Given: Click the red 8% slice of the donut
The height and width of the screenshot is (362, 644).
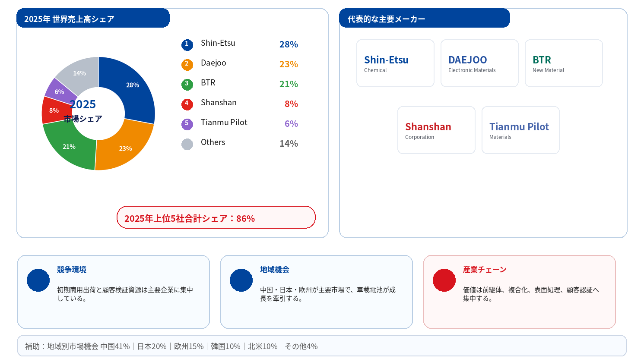Looking at the screenshot, I should (54, 110).
